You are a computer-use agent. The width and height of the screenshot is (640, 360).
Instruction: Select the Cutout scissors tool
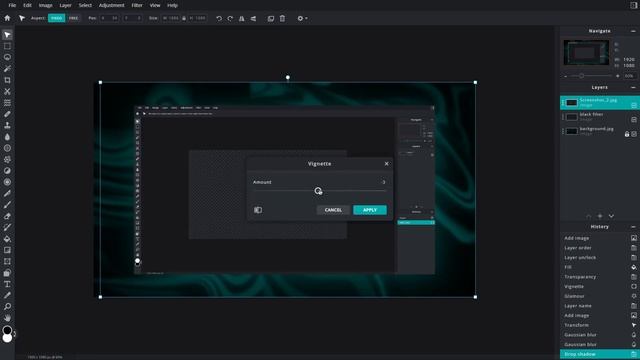point(7,91)
